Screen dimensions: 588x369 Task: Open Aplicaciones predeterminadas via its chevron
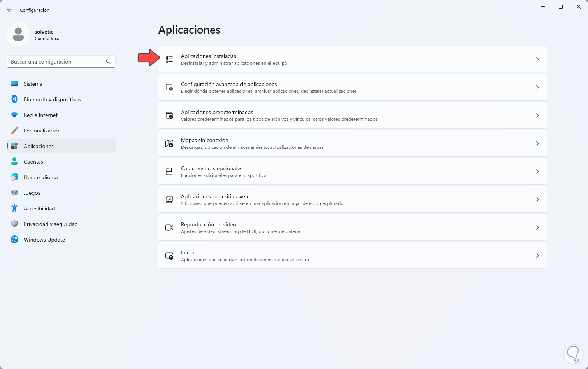(537, 115)
